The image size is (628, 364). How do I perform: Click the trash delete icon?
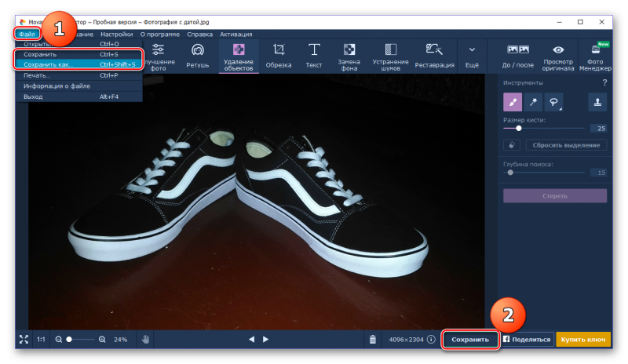click(372, 340)
